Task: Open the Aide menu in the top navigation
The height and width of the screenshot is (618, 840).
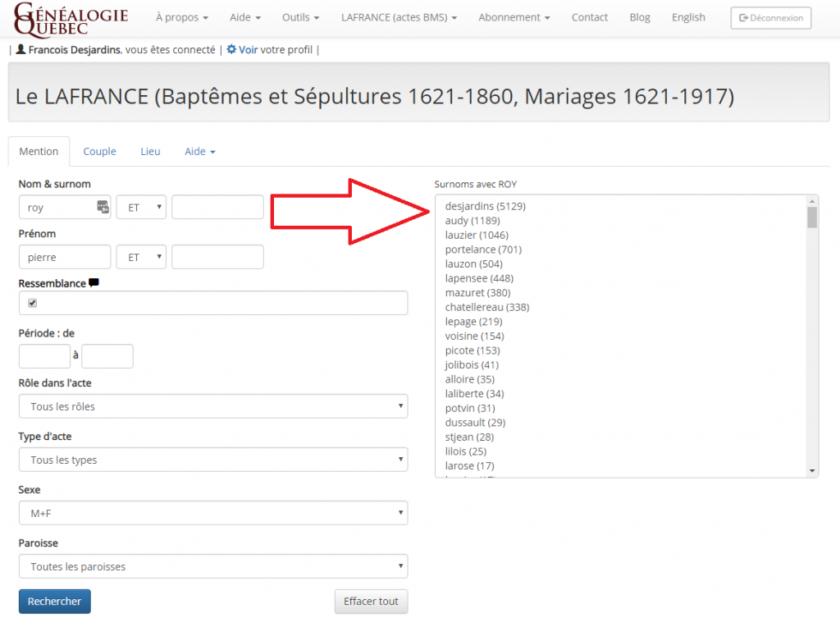Action: click(245, 18)
